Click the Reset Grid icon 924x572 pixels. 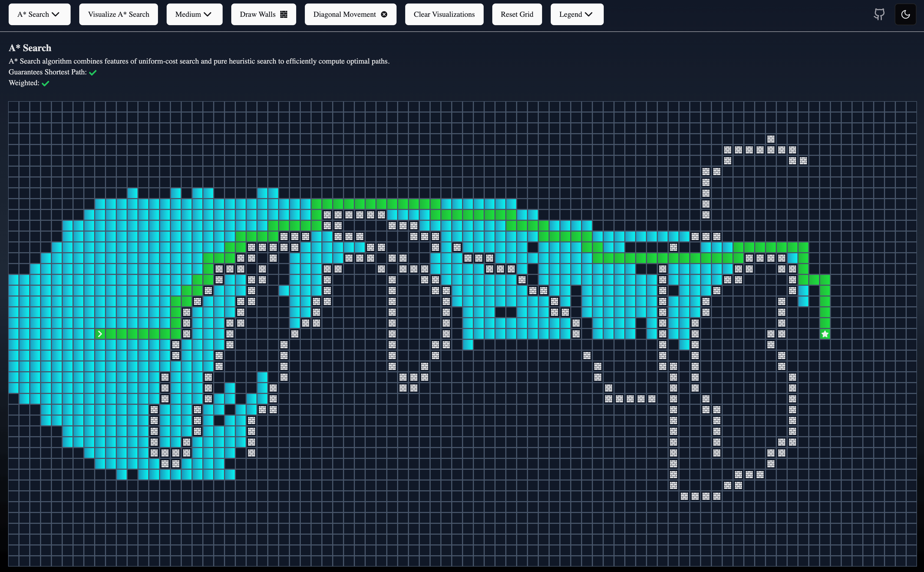coord(517,14)
